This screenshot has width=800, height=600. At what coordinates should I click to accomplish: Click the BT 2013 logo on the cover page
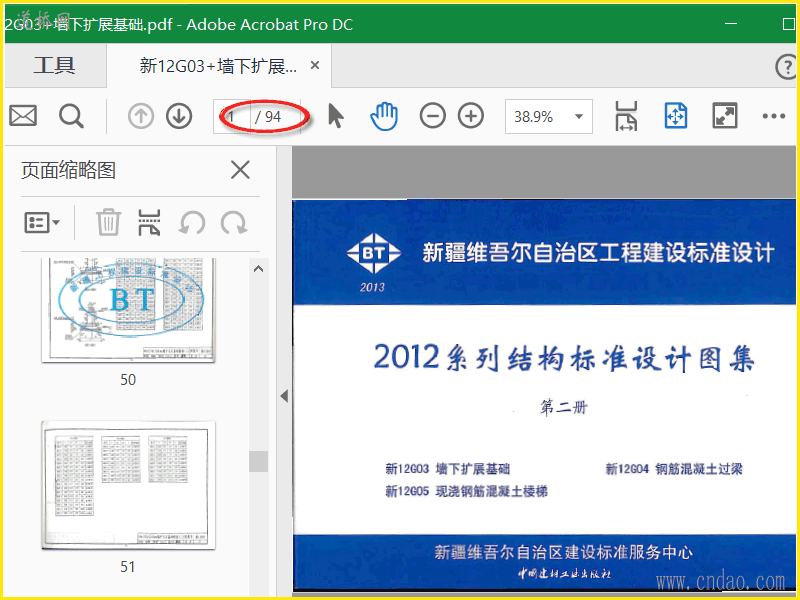point(373,262)
